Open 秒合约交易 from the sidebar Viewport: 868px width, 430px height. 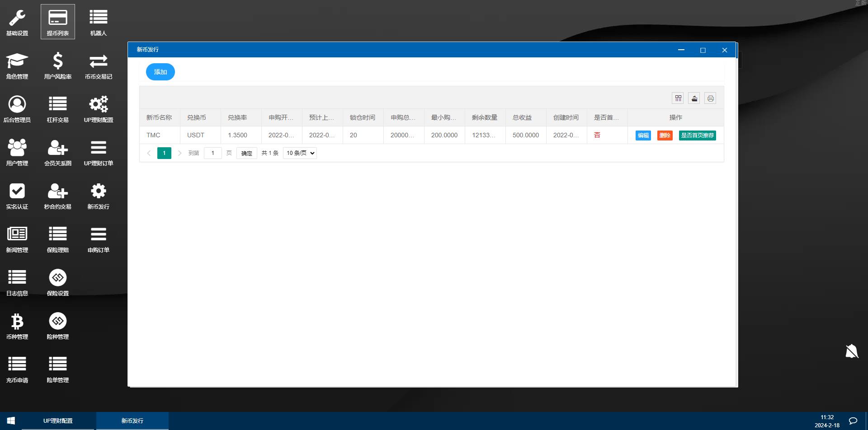coord(57,196)
